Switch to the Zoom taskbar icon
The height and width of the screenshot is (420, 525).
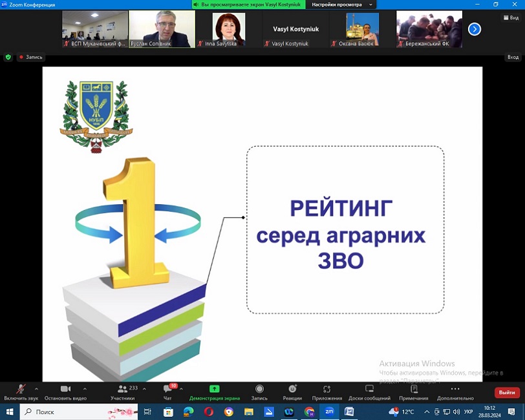coord(330,412)
